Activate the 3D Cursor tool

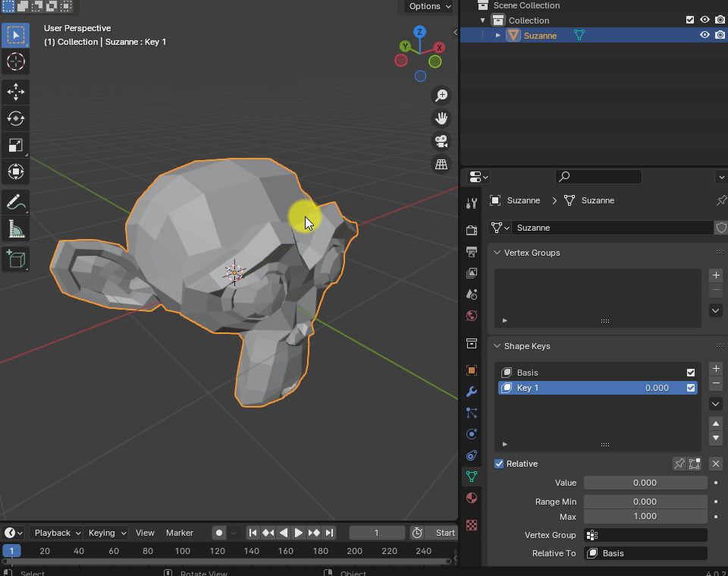click(15, 61)
